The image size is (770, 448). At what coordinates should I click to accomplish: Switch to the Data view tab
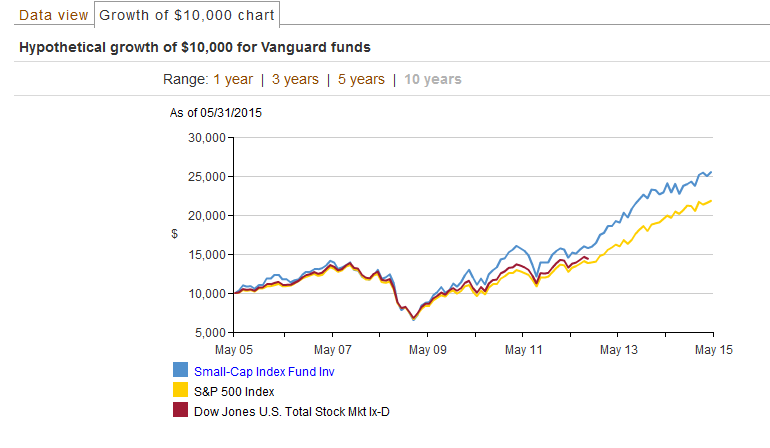coord(52,16)
